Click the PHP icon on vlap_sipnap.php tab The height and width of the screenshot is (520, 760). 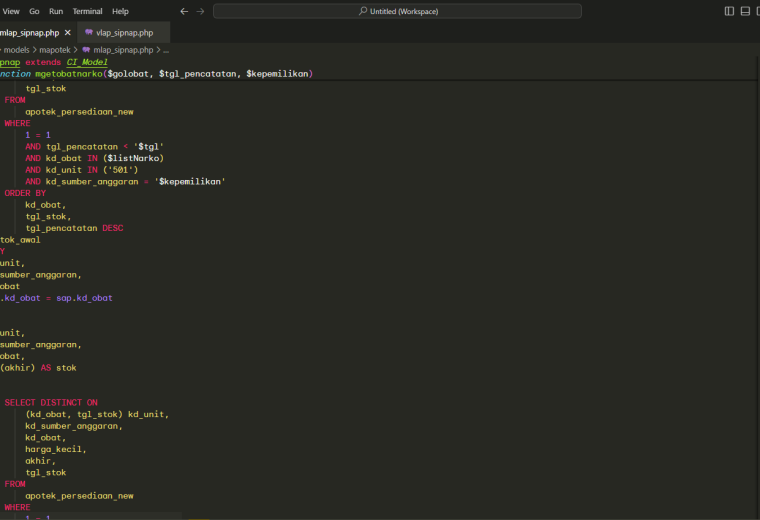click(89, 32)
